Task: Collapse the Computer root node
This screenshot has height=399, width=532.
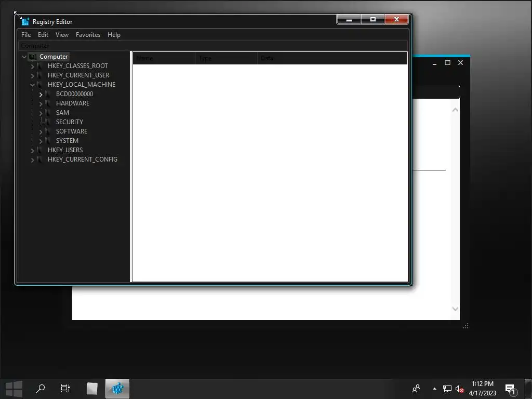Action: coord(24,57)
